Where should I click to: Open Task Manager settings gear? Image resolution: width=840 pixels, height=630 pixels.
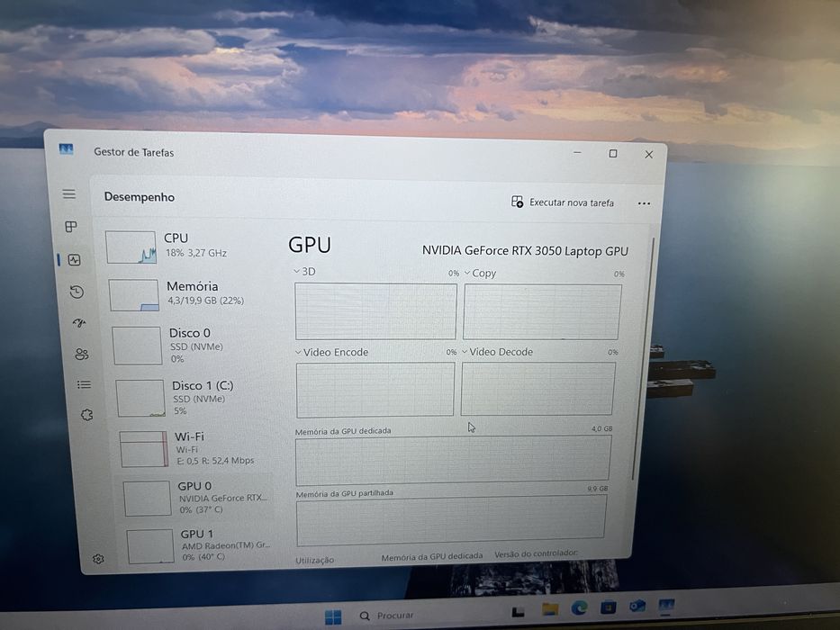pyautogui.click(x=98, y=559)
